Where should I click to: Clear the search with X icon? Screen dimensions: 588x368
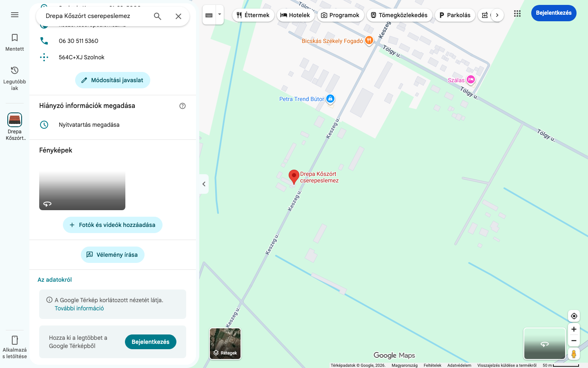point(178,16)
